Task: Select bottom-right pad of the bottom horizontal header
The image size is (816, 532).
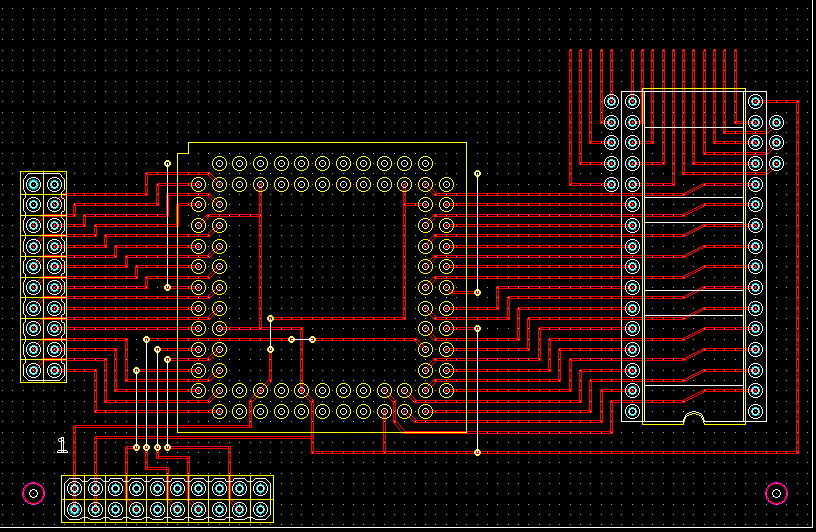Action: coord(260,509)
